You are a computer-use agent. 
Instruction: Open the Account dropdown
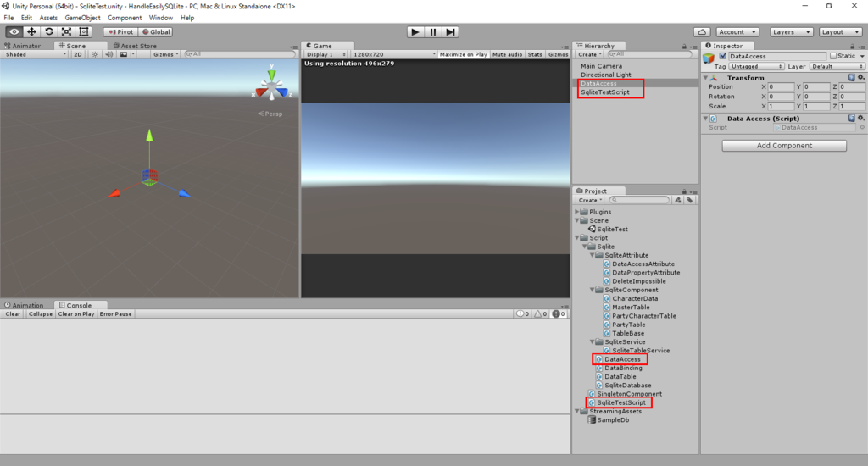(x=737, y=32)
